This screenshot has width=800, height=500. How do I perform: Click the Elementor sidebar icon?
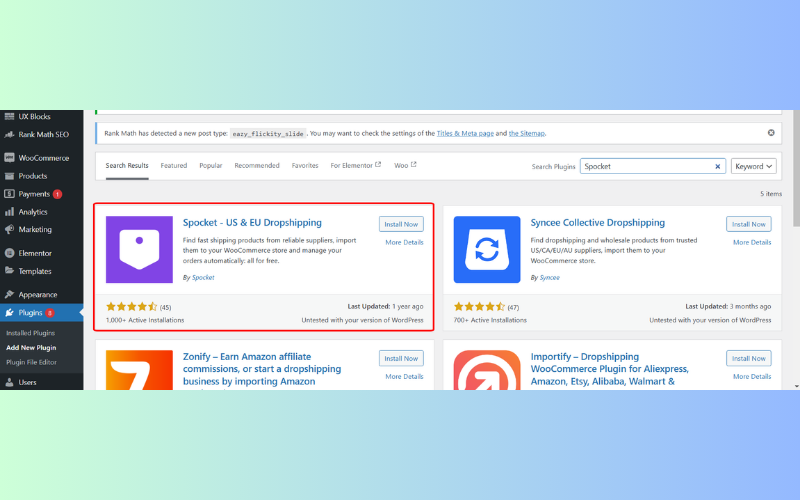[9, 253]
